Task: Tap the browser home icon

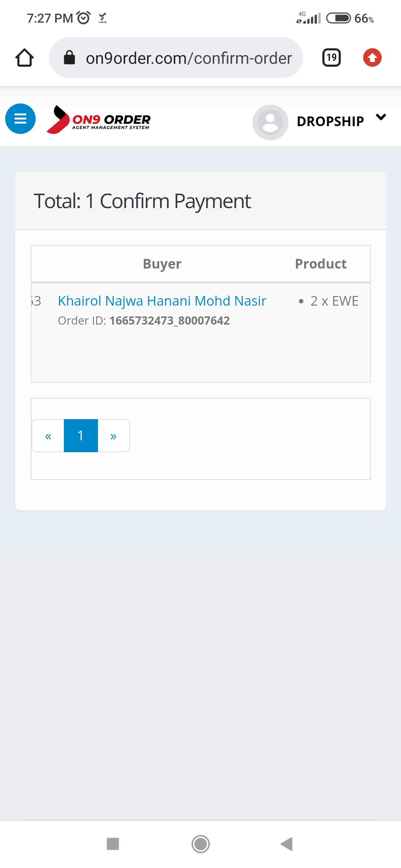Action: pyautogui.click(x=25, y=58)
